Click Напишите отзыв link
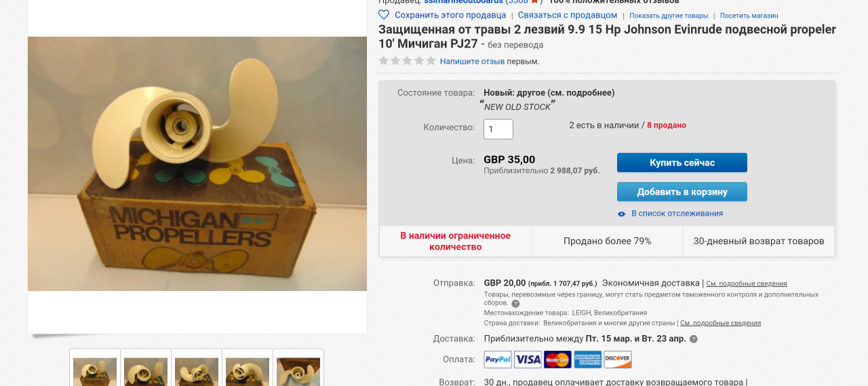 pyautogui.click(x=472, y=61)
